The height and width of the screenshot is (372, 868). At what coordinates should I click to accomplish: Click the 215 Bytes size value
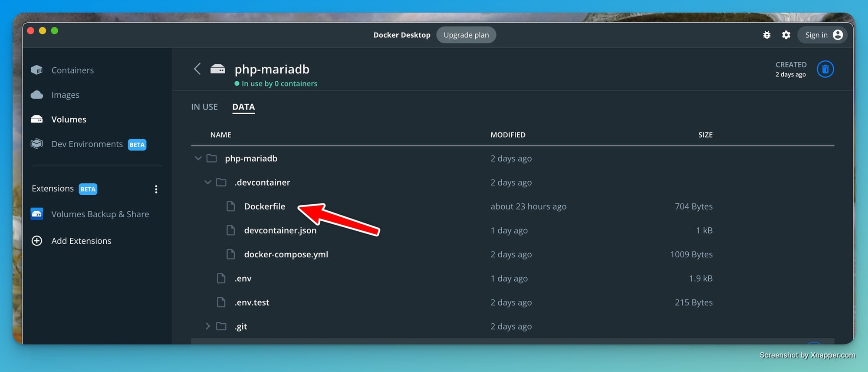click(694, 302)
